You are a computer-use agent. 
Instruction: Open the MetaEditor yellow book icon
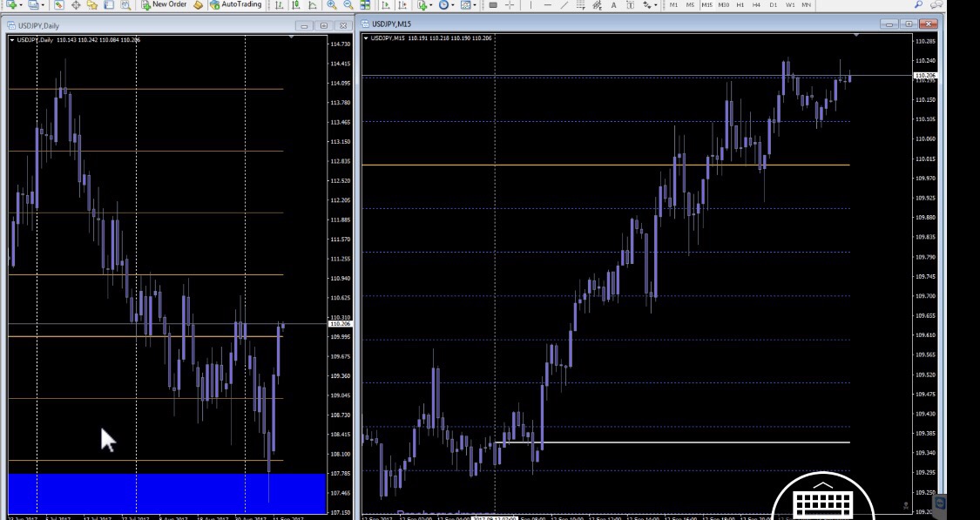(198, 4)
